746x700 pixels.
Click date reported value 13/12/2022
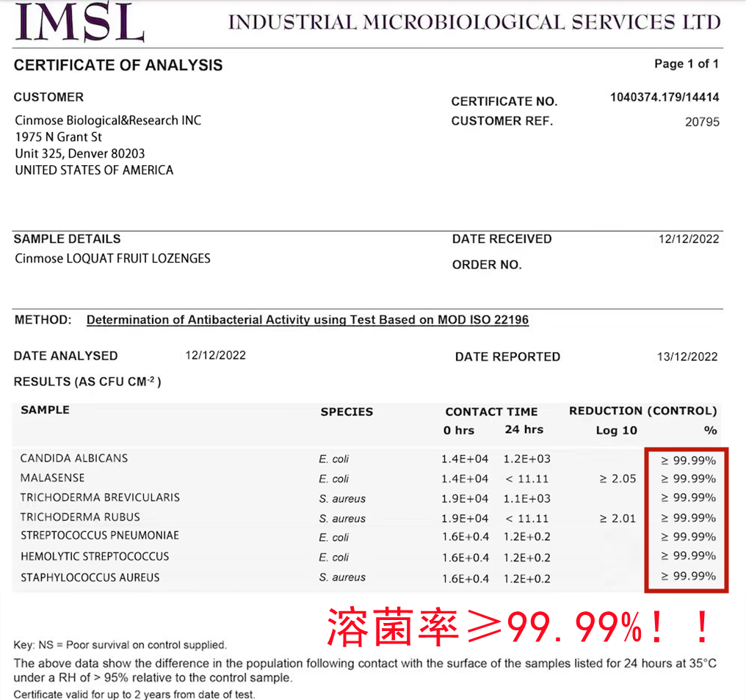687,357
